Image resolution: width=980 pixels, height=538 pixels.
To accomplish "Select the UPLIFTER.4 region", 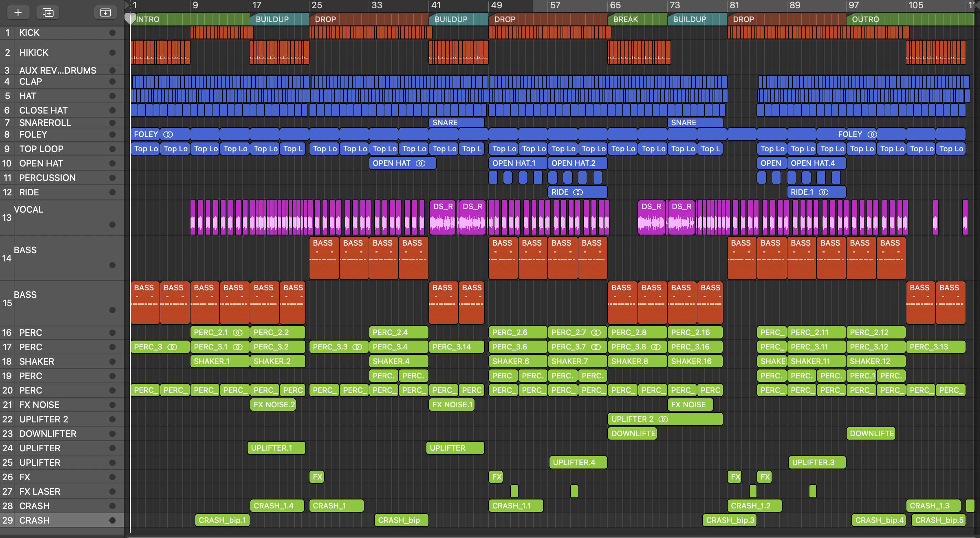I will click(x=578, y=463).
